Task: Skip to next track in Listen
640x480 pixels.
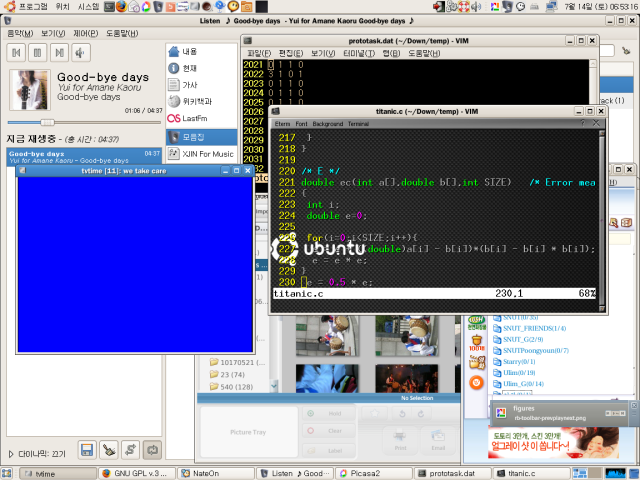Action: coord(59,53)
